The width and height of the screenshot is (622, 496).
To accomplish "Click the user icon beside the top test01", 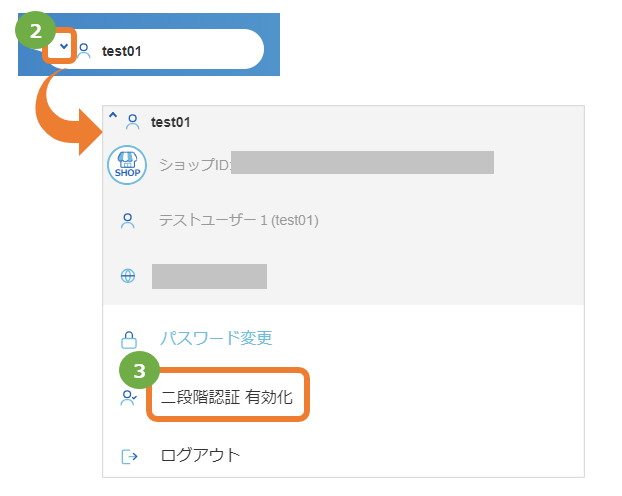I will pyautogui.click(x=84, y=51).
